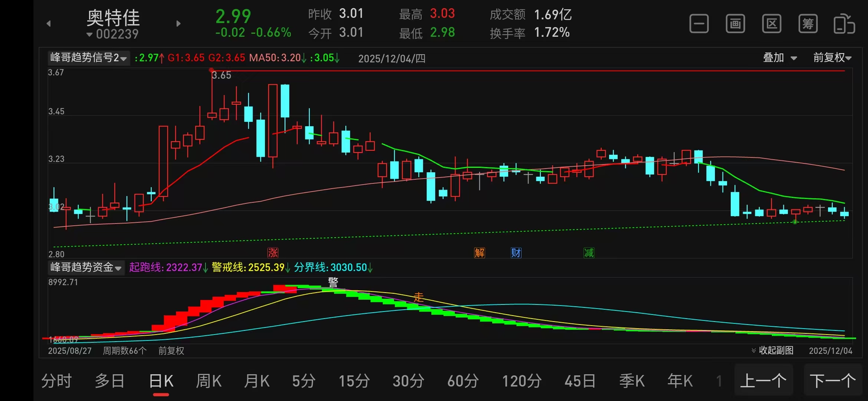Open the 叠加 overlay dropdown
The width and height of the screenshot is (868, 401).
point(780,58)
